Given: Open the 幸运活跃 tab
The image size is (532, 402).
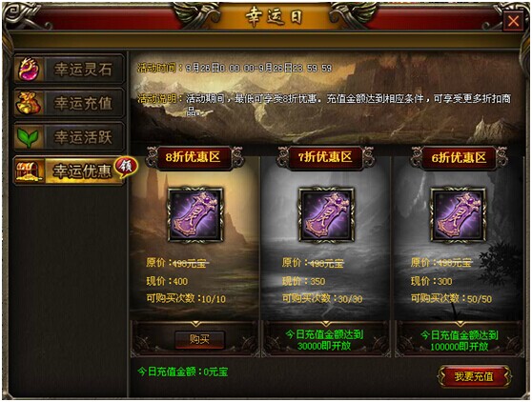Looking at the screenshot, I should (x=70, y=137).
